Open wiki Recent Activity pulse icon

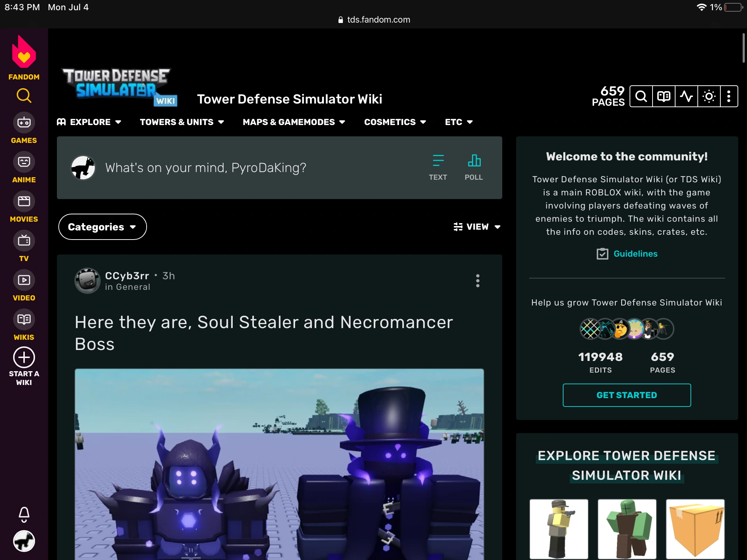tap(686, 96)
